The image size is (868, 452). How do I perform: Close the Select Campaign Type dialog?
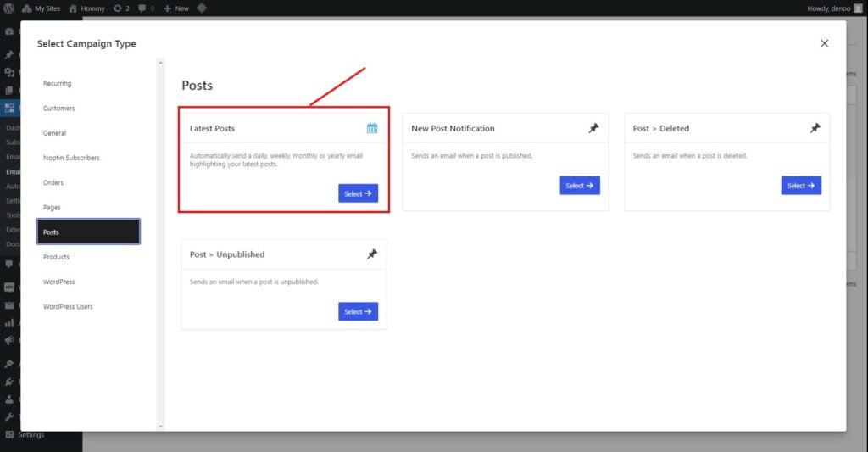pyautogui.click(x=824, y=43)
